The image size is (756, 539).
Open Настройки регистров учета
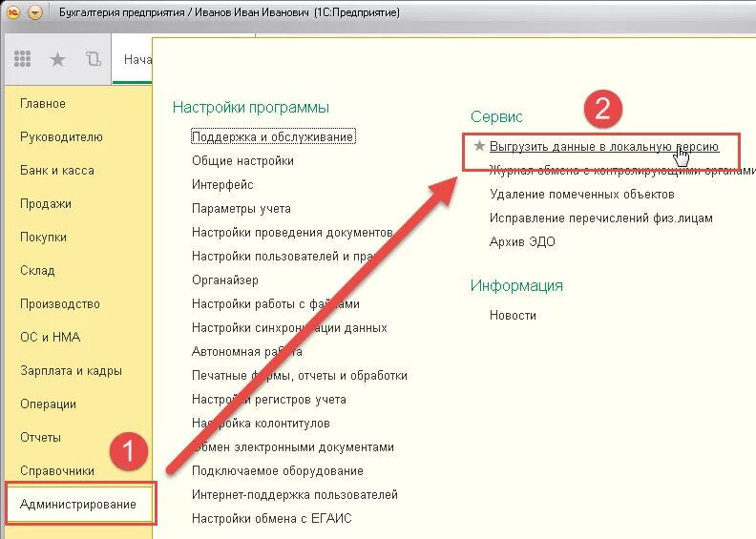pyautogui.click(x=268, y=400)
